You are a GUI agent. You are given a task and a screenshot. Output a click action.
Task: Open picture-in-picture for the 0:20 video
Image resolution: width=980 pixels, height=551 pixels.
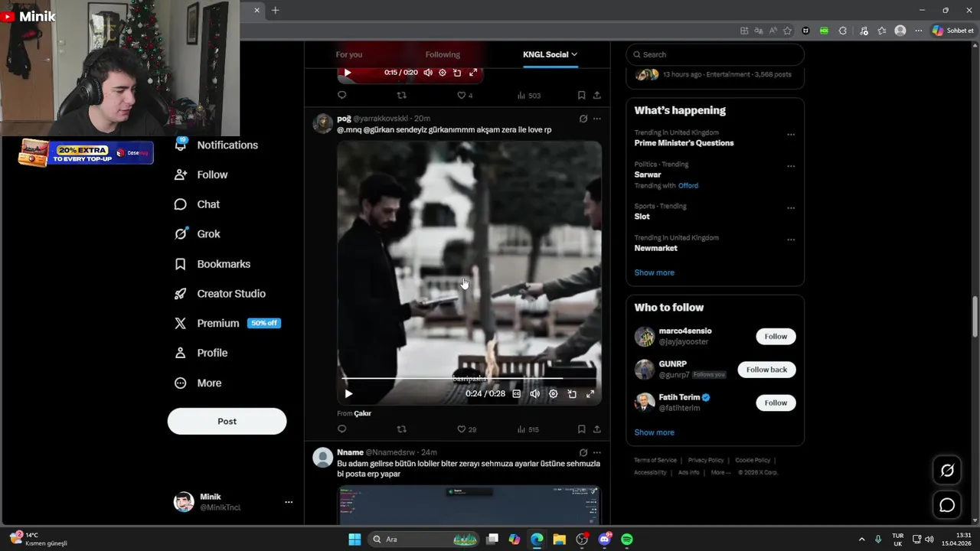coord(457,73)
